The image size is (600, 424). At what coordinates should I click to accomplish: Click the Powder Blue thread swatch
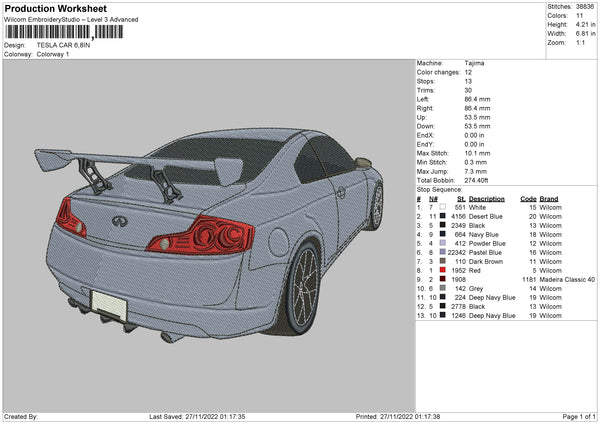(x=443, y=243)
